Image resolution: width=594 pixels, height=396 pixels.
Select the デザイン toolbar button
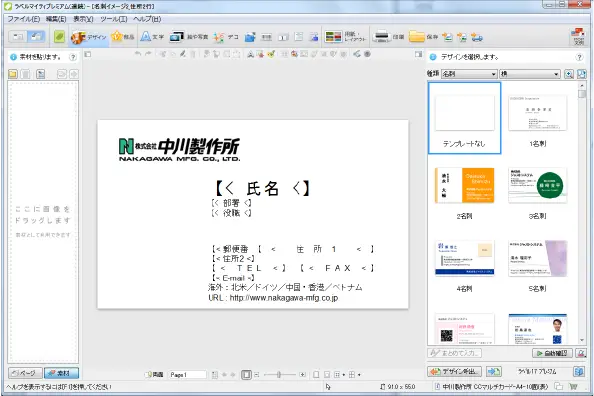pos(89,37)
